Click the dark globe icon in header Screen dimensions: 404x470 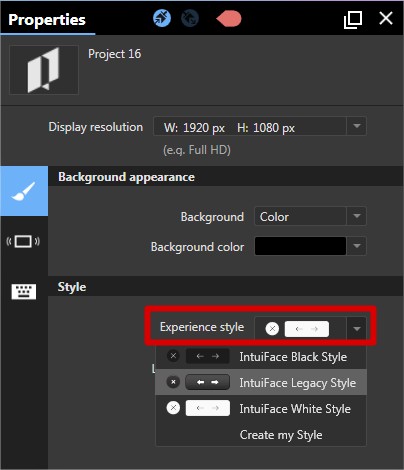point(190,18)
